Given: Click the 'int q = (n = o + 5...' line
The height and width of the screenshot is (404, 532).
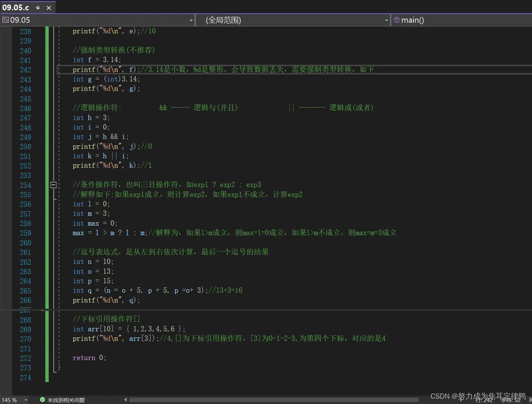Looking at the screenshot, I should coord(157,290).
